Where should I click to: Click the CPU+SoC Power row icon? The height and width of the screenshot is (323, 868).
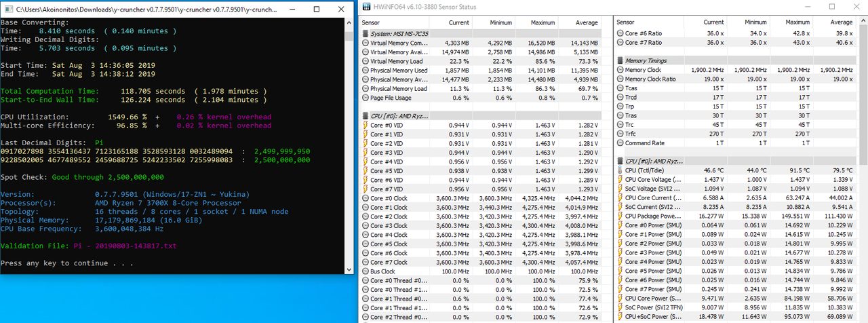pos(620,317)
